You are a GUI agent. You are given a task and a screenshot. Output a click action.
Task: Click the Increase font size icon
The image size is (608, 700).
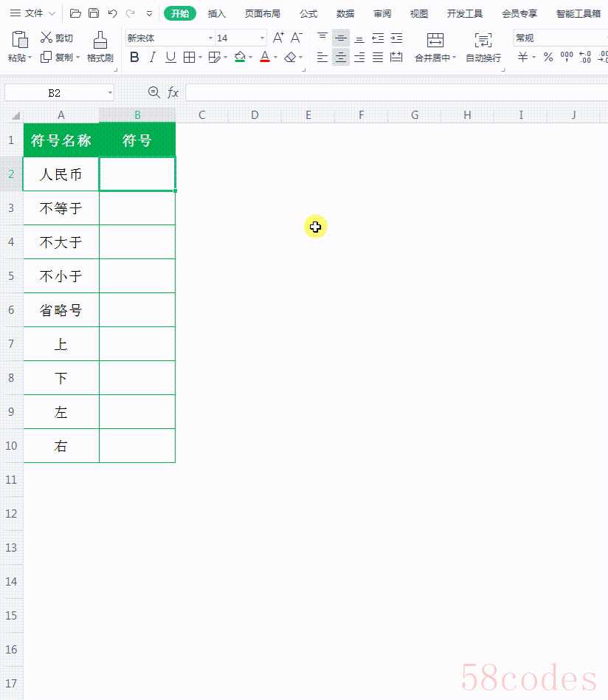pyautogui.click(x=278, y=38)
